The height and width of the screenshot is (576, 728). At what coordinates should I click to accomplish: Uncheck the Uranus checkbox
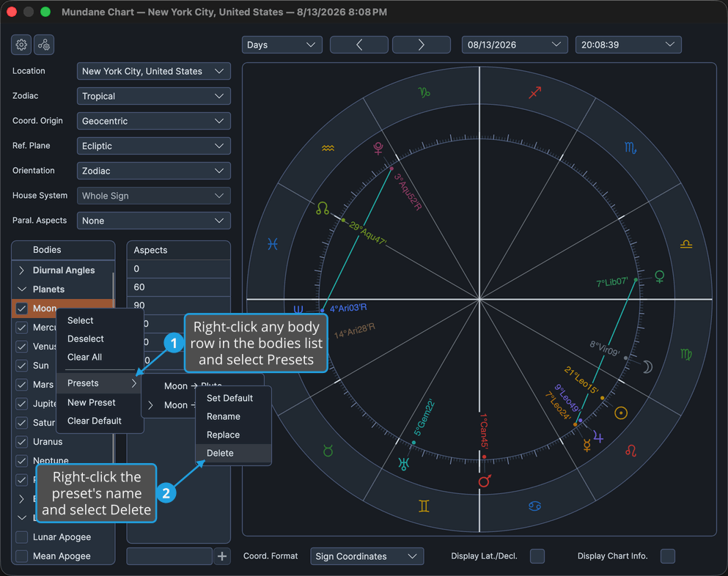(x=21, y=442)
